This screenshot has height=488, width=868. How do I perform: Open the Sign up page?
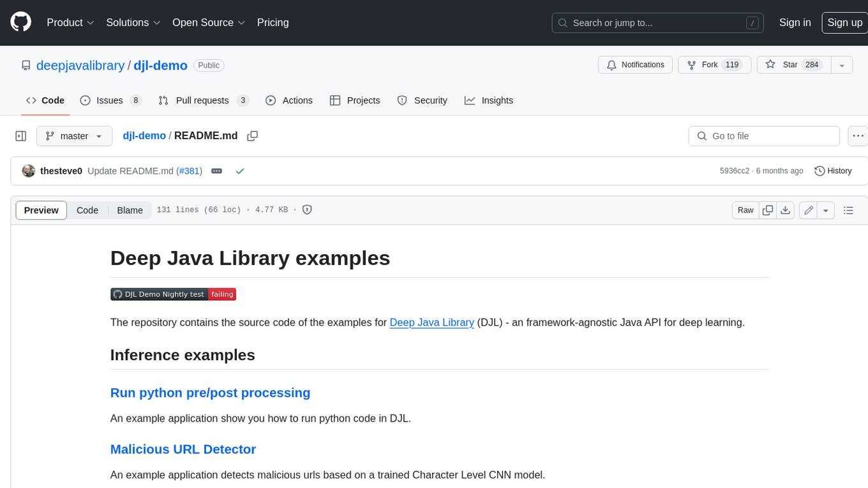(844, 22)
